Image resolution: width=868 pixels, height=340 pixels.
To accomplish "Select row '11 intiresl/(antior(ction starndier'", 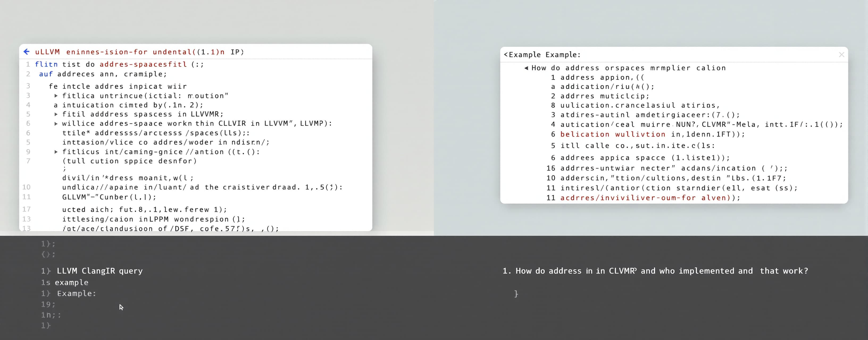I will coord(672,189).
